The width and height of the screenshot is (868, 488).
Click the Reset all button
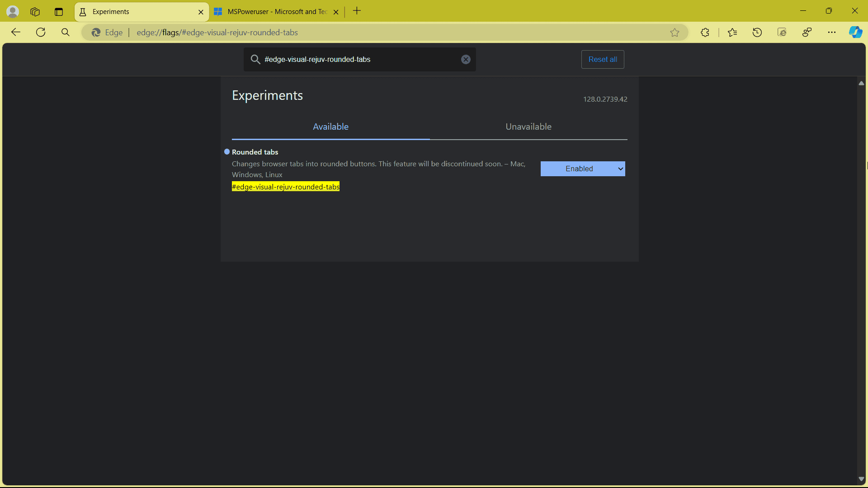click(602, 59)
